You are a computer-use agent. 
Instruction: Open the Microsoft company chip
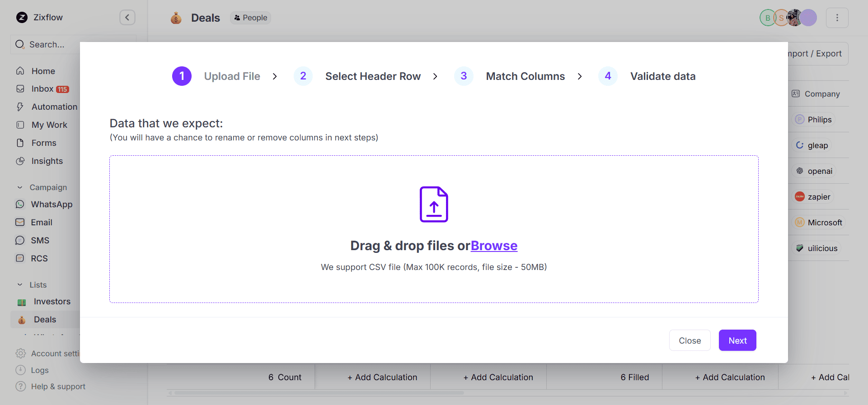click(x=819, y=223)
